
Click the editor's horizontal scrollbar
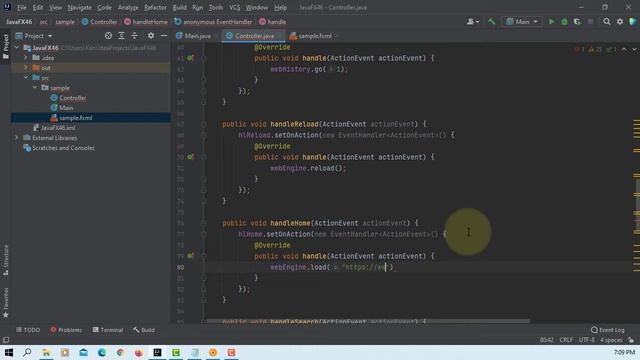pyautogui.click(x=368, y=321)
